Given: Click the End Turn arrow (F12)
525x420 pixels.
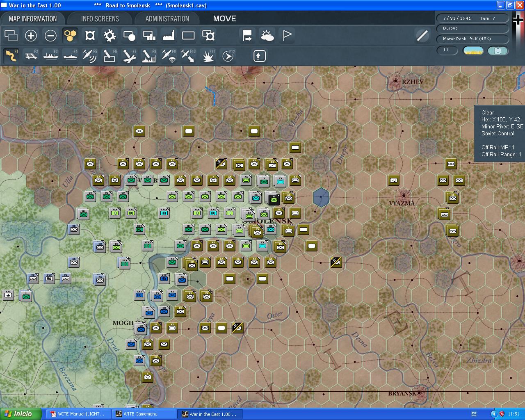Looking at the screenshot, I should [x=228, y=56].
